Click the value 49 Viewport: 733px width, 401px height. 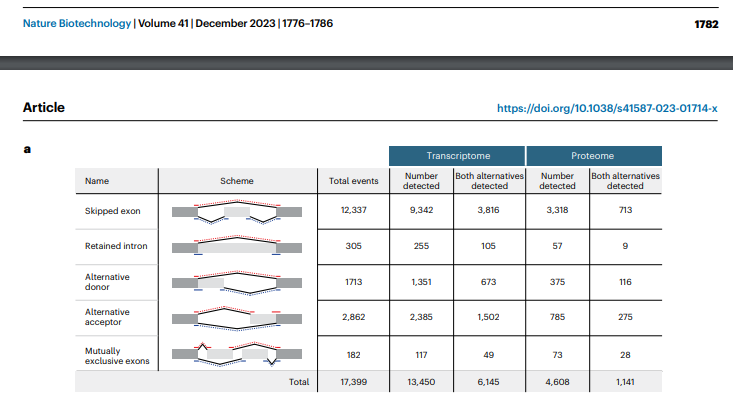(x=489, y=355)
